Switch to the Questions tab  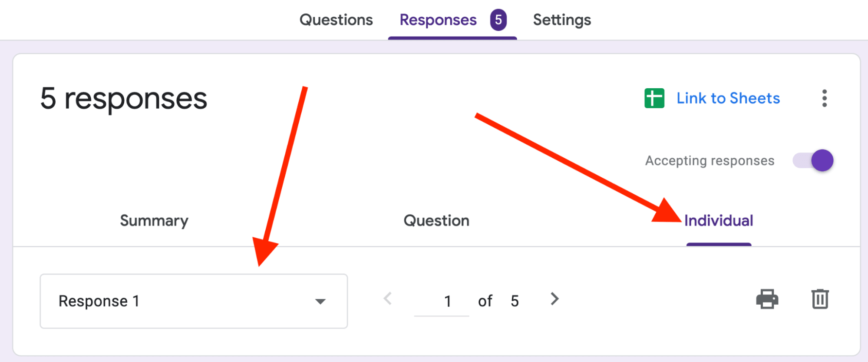coord(336,20)
